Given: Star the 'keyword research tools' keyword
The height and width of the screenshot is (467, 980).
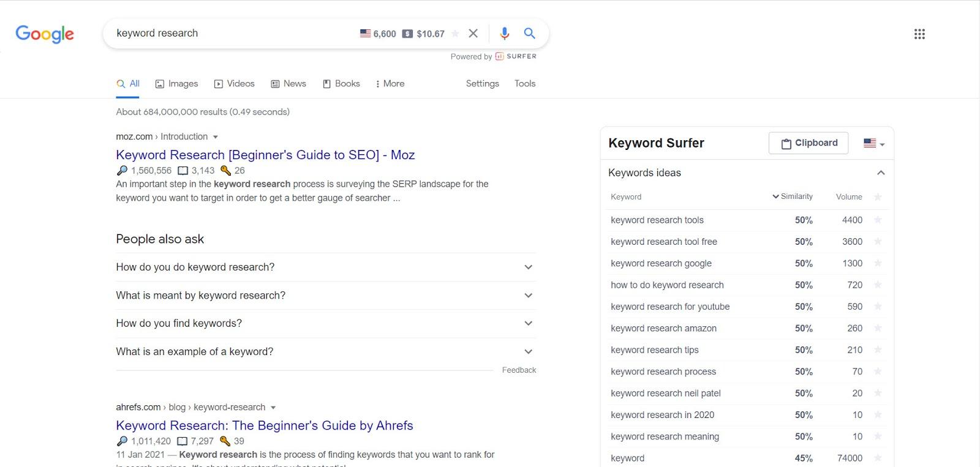Looking at the screenshot, I should click(878, 220).
